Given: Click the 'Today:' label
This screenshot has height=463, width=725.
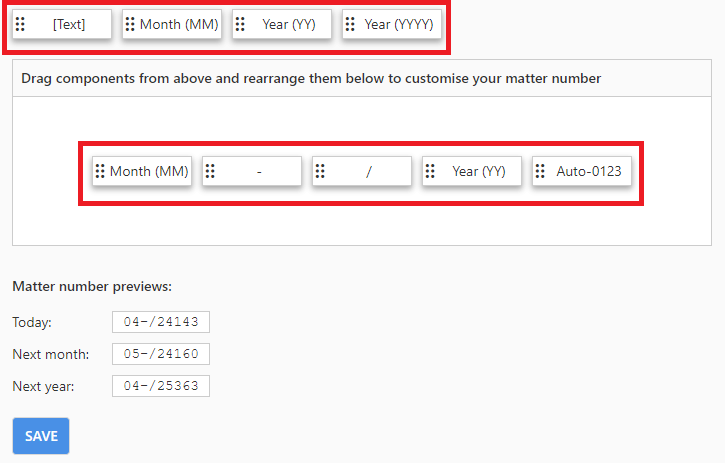Looking at the screenshot, I should [32, 322].
